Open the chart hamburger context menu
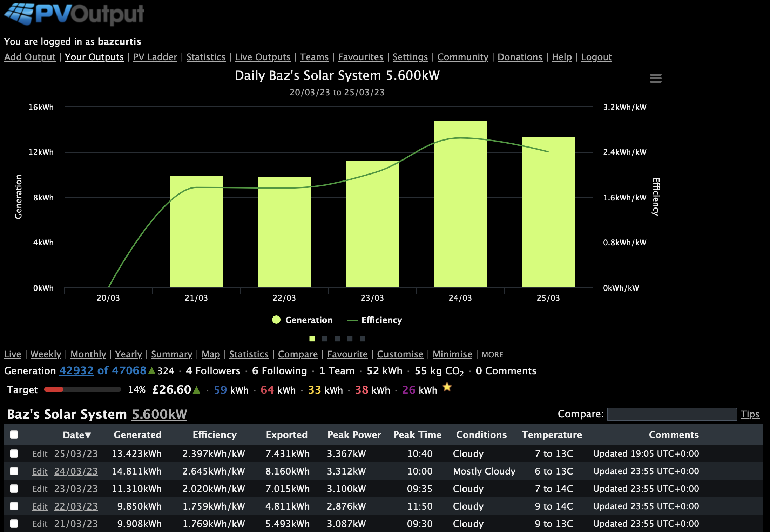 pyautogui.click(x=655, y=78)
